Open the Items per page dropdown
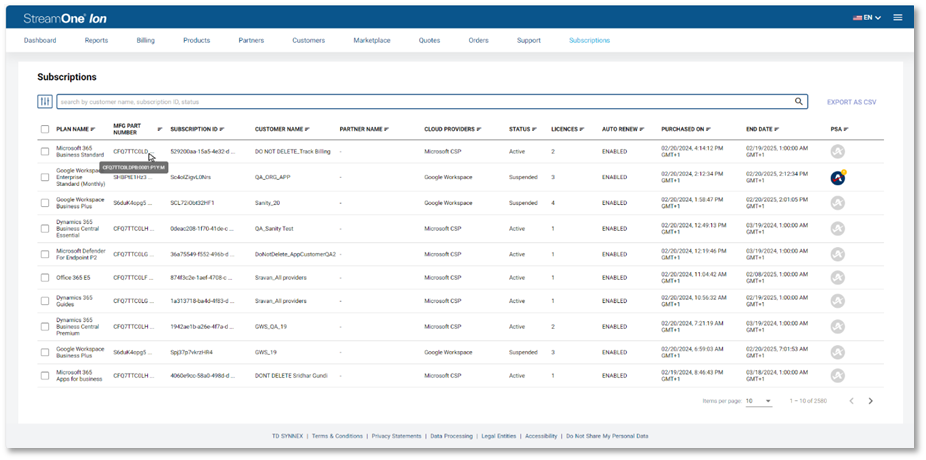926x460 pixels. 759,401
